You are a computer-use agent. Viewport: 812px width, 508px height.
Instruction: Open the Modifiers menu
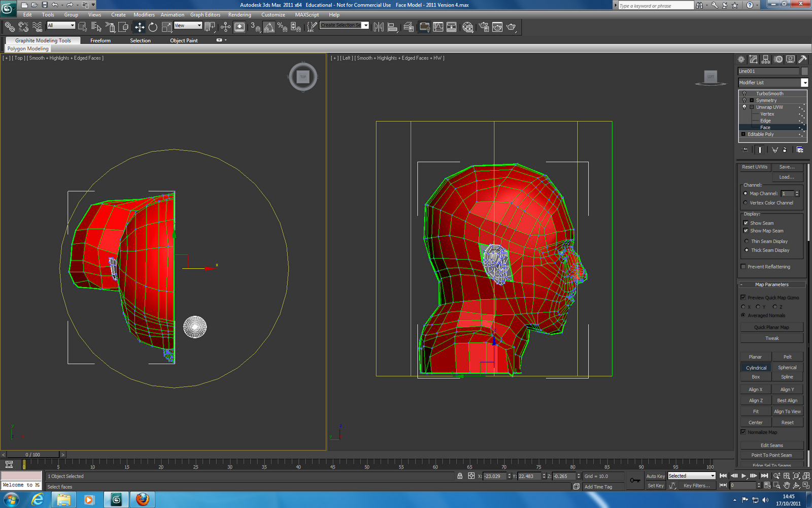144,15
